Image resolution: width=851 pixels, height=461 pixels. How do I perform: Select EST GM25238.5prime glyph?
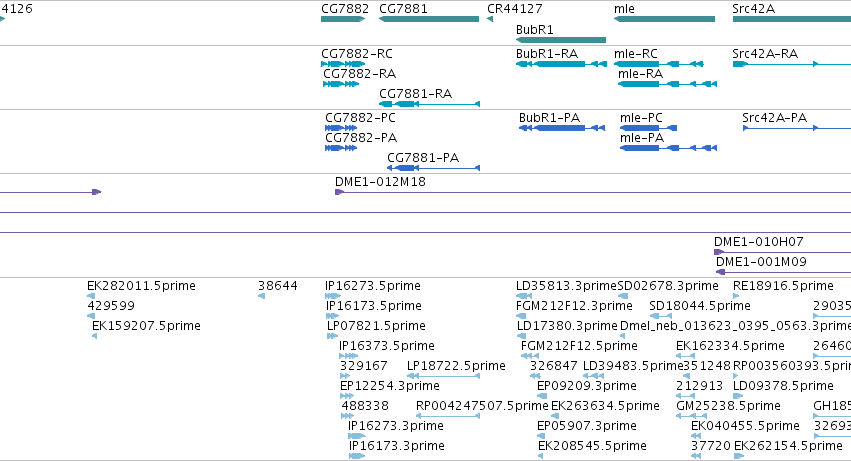click(x=691, y=416)
